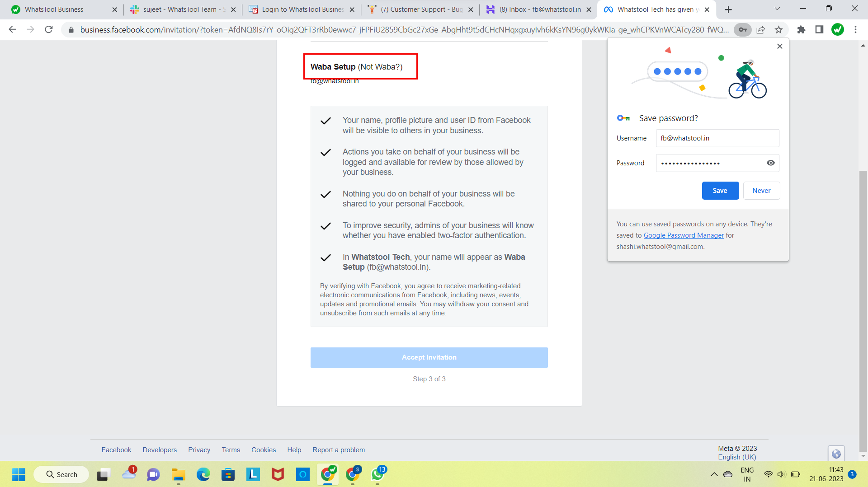868x487 pixels.
Task: Accept the business invitation
Action: [429, 357]
